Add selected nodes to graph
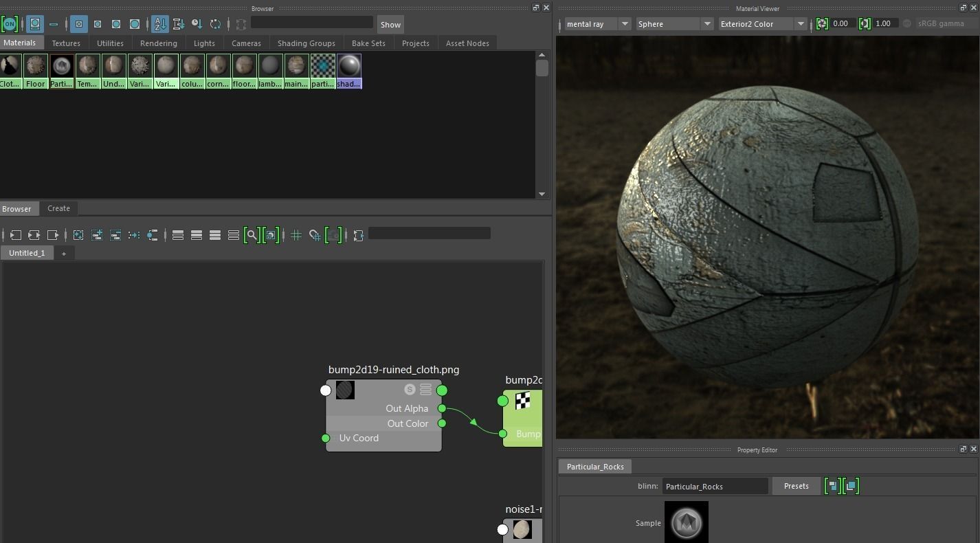Screen dimensions: 980x543 (97, 235)
